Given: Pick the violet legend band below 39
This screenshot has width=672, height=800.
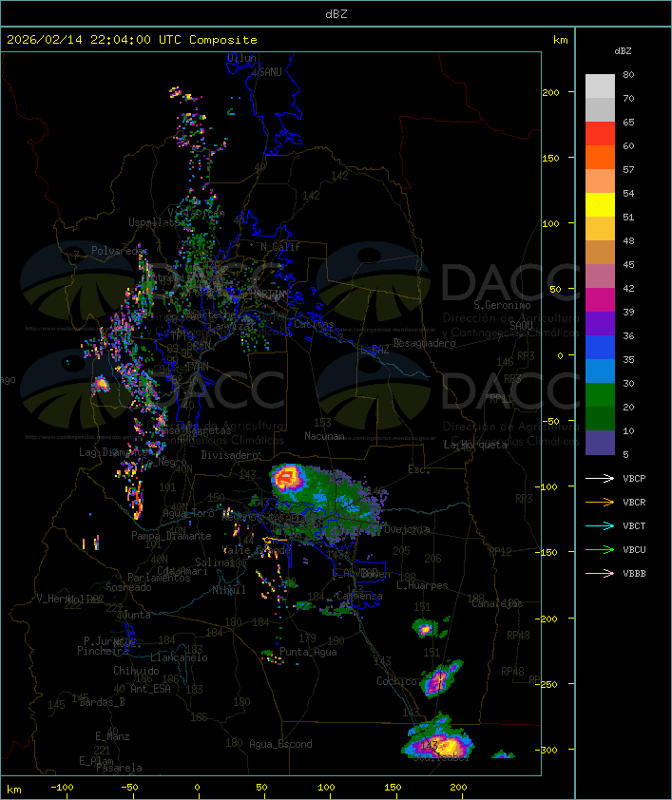Looking at the screenshot, I should 600,324.
